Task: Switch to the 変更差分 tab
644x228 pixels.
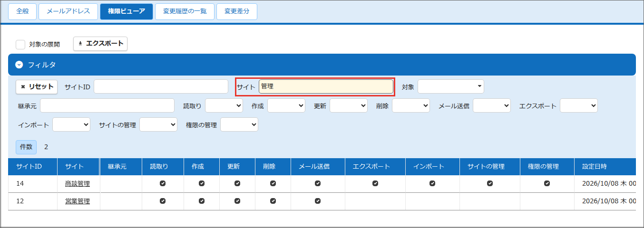Action: pyautogui.click(x=237, y=11)
